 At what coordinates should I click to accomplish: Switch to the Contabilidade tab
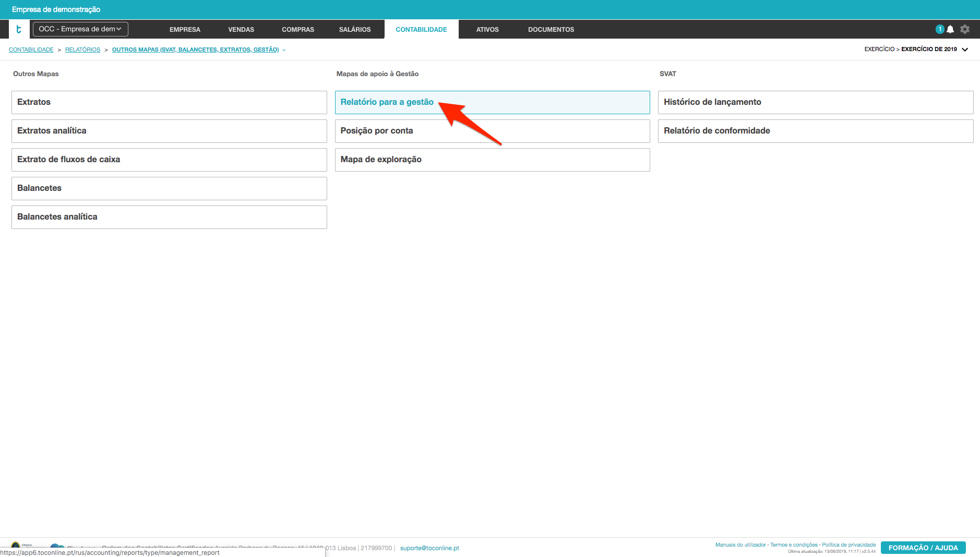(421, 30)
